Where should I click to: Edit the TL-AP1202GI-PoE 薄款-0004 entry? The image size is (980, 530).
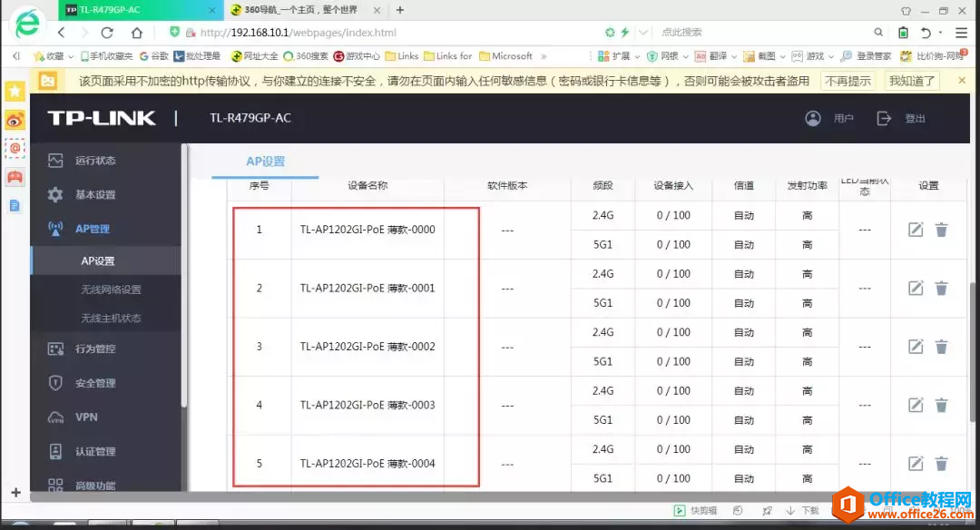point(916,463)
